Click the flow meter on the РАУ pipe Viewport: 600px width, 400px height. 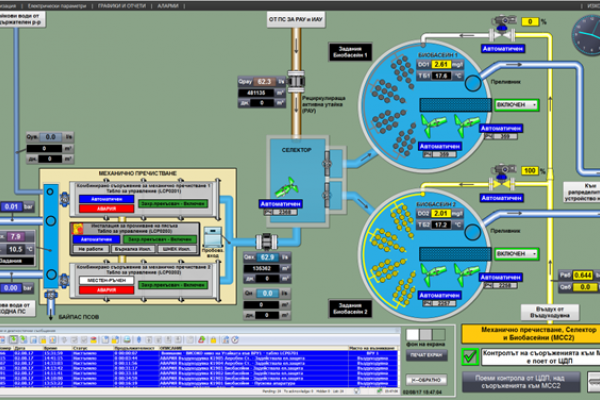tap(296, 81)
